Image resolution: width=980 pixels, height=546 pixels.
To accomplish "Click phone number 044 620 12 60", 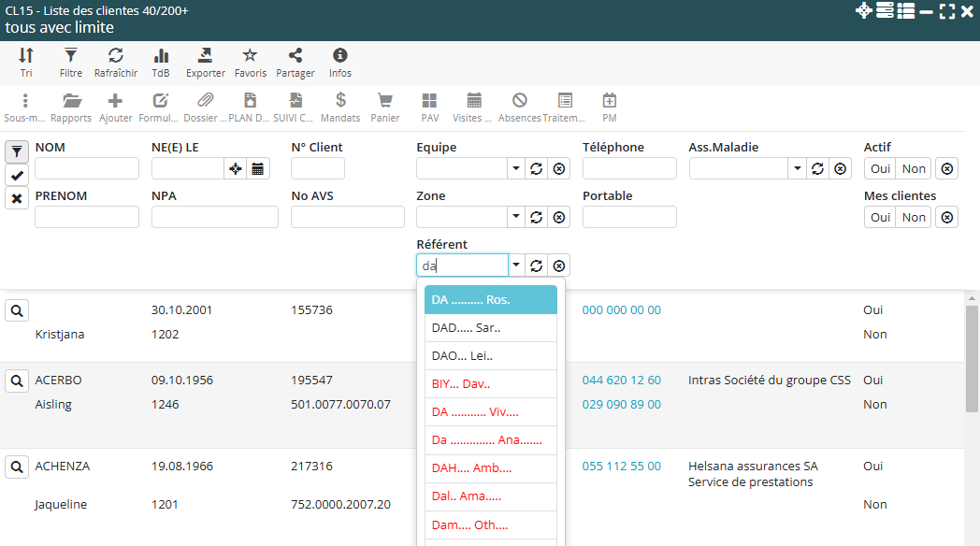I will 621,381.
